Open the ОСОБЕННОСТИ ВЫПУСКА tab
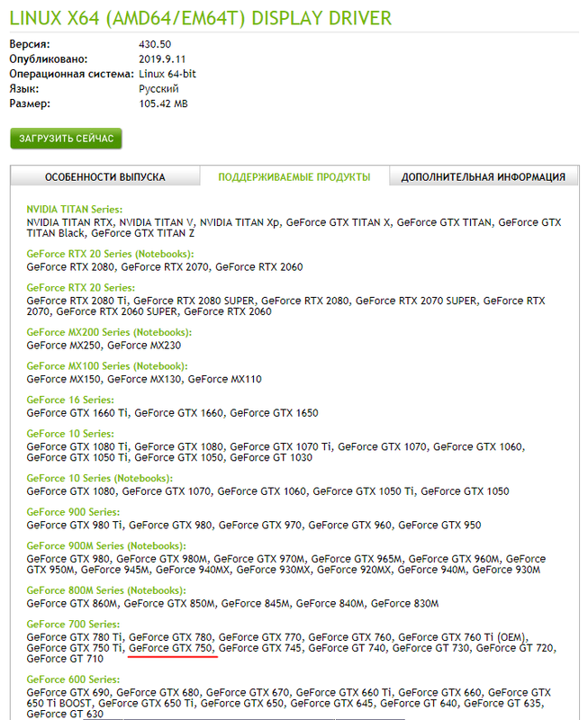588x720 pixels. coord(105,176)
